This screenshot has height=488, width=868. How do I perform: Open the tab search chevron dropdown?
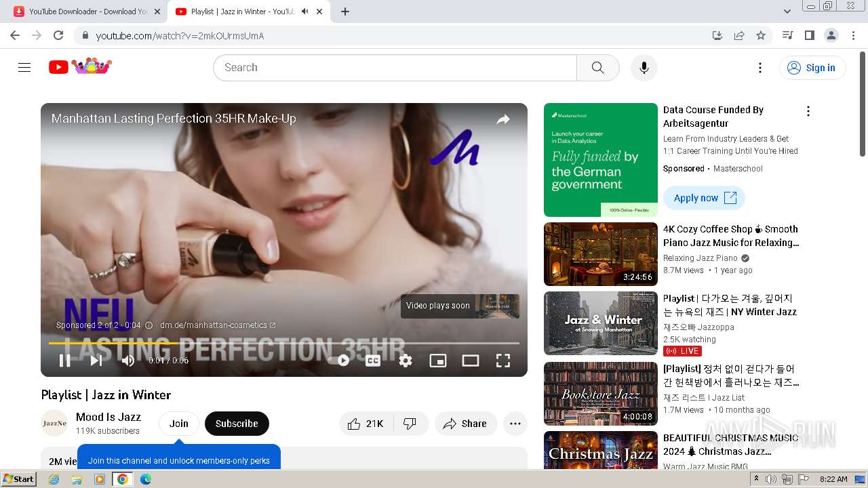[x=787, y=12]
